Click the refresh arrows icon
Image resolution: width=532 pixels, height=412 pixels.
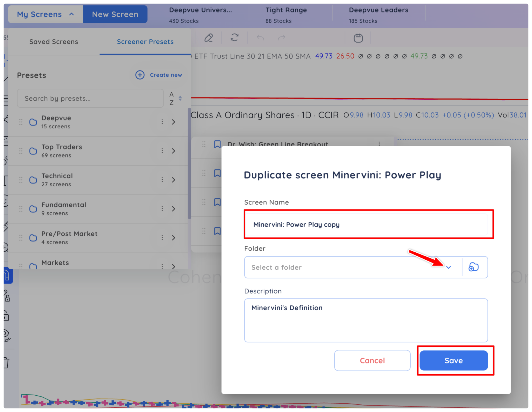[234, 38]
